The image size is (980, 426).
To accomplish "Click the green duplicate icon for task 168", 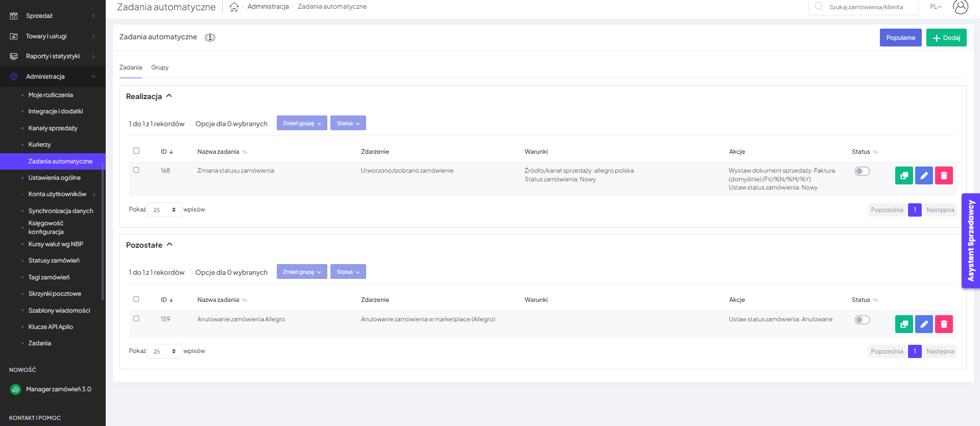I will [903, 176].
